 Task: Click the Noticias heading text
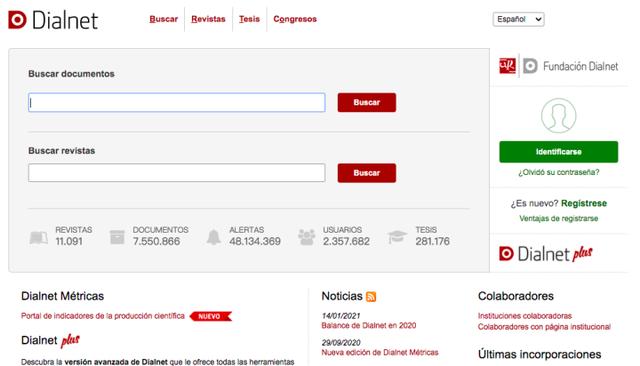coord(342,296)
